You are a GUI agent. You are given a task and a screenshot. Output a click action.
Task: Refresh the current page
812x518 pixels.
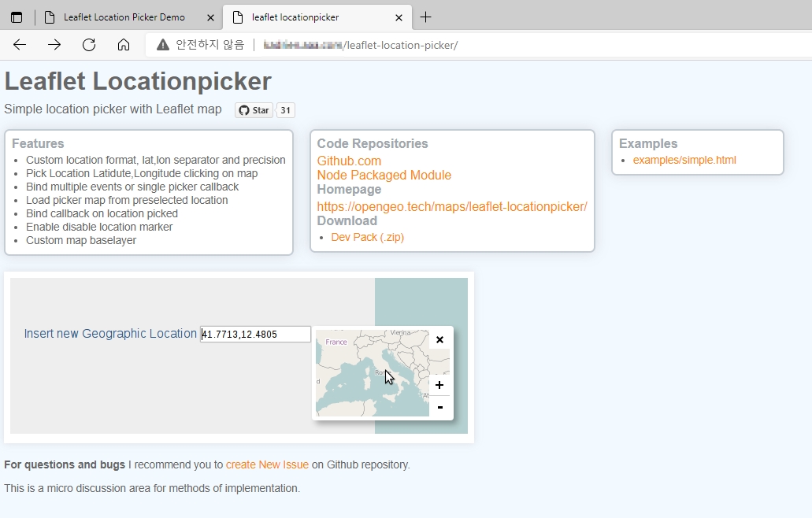click(x=89, y=45)
